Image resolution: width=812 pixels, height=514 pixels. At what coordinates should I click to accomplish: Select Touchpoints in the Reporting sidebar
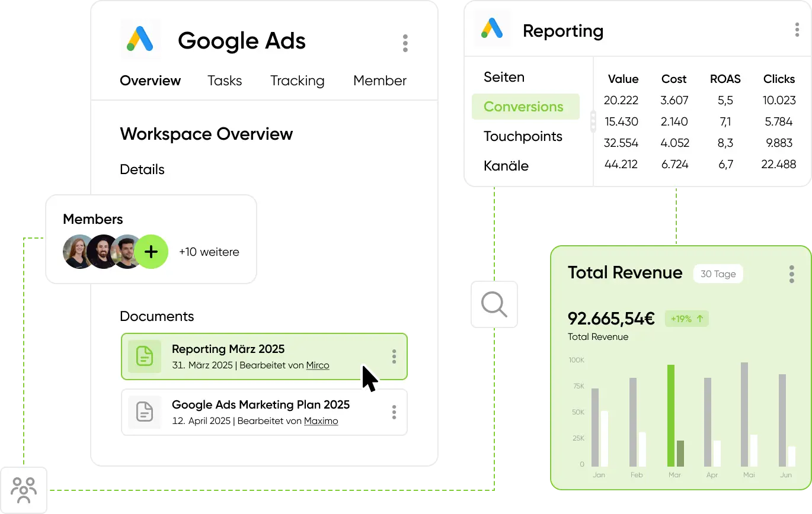[x=523, y=136]
